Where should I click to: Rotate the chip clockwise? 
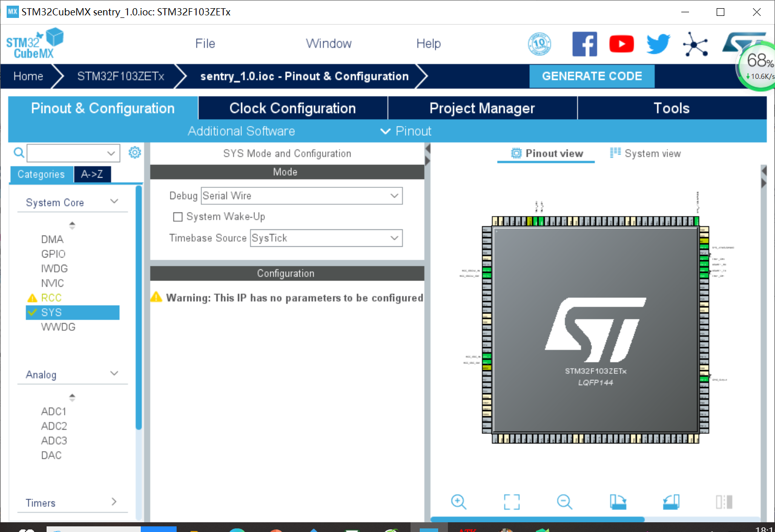tap(618, 502)
